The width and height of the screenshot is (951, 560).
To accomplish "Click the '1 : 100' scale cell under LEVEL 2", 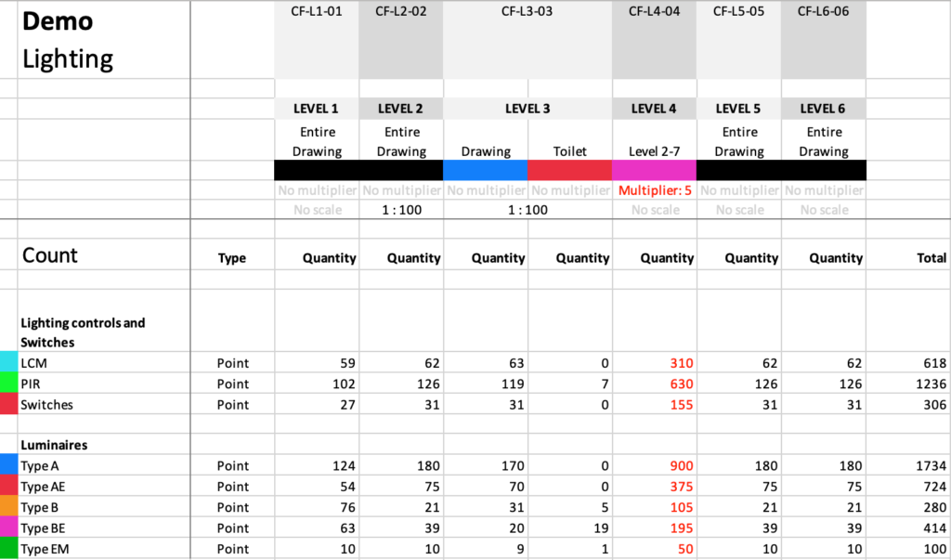I will 401,210.
